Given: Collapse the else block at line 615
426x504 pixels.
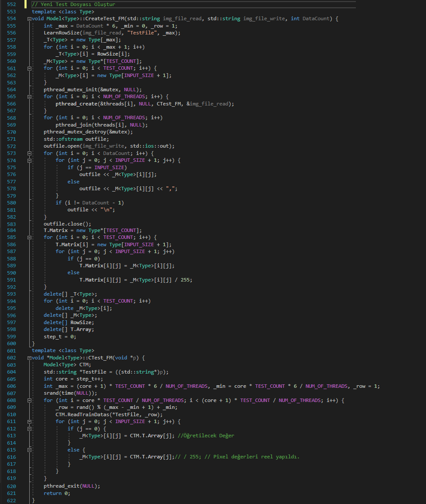Looking at the screenshot, I should [x=29, y=450].
